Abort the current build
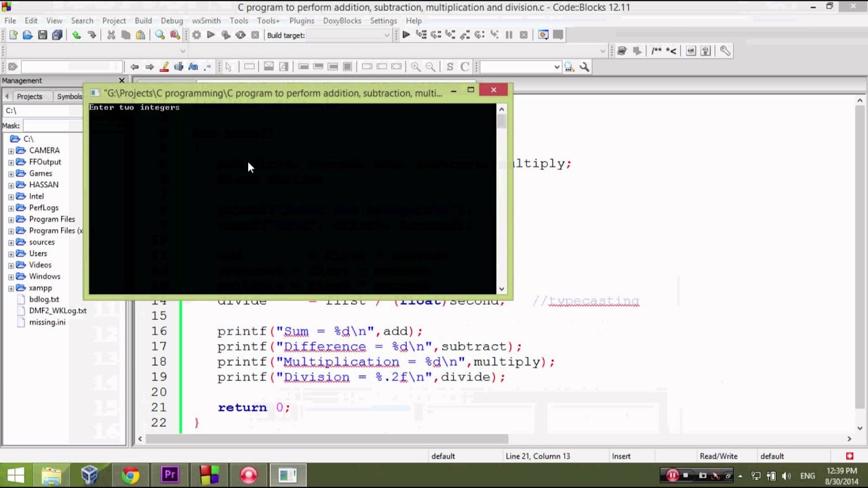 [x=255, y=35]
